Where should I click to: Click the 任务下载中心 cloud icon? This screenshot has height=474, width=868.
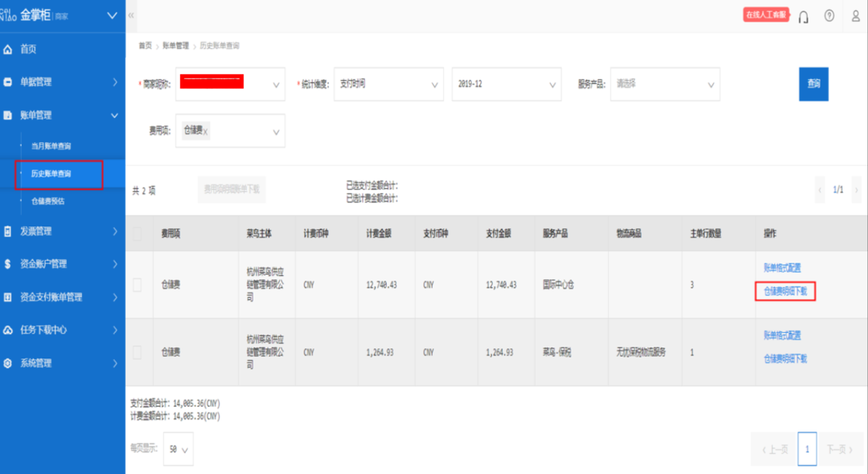(8, 330)
